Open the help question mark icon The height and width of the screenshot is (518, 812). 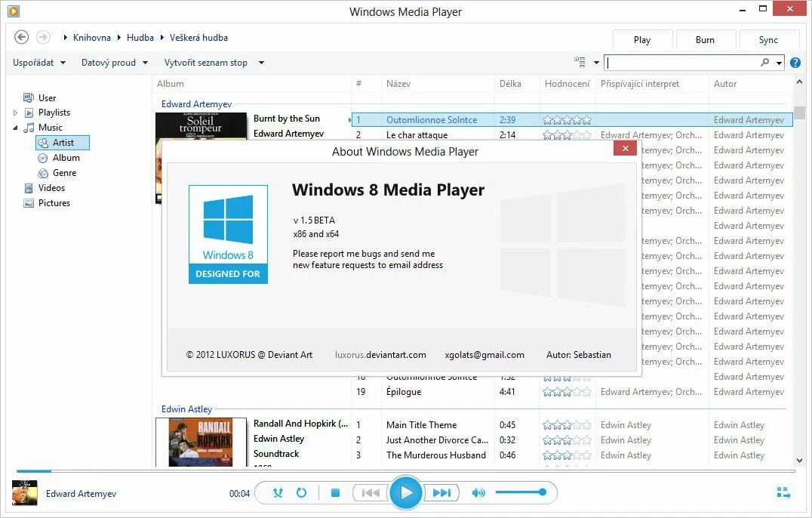point(795,63)
